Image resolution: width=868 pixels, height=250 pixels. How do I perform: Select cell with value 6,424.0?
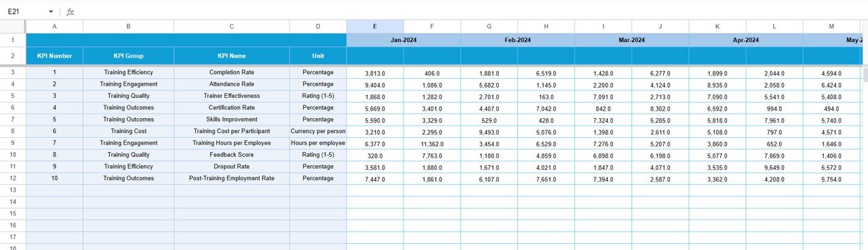click(831, 84)
